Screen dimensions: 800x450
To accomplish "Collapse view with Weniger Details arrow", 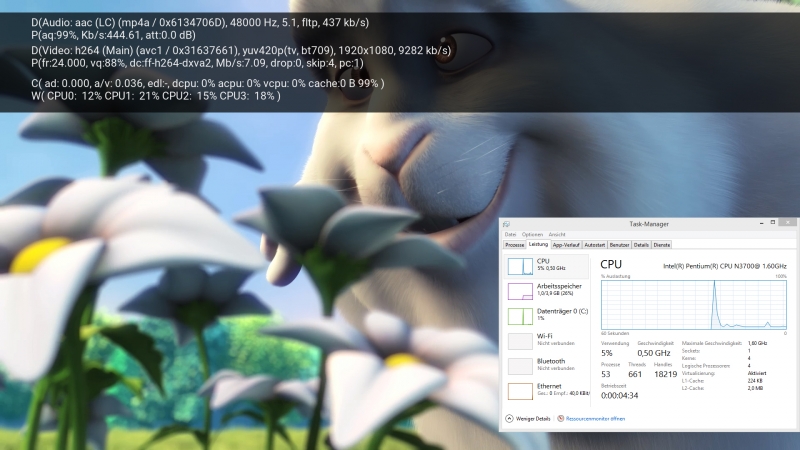I will tap(509, 418).
